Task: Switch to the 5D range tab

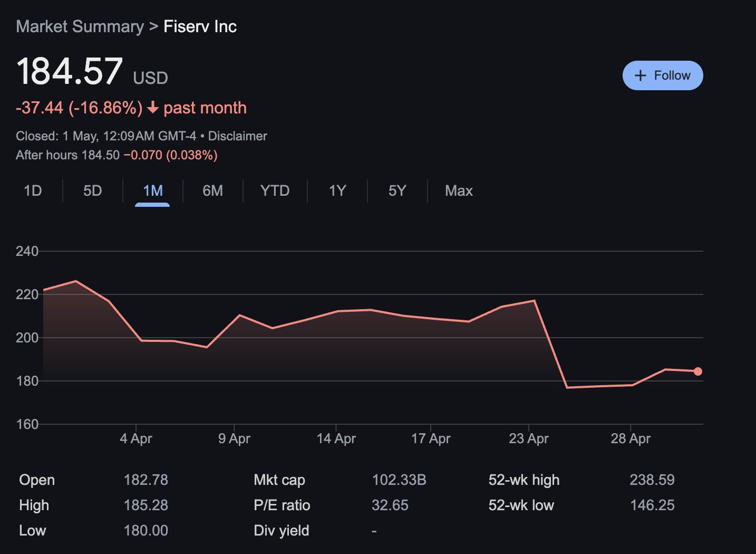Action: coord(93,190)
